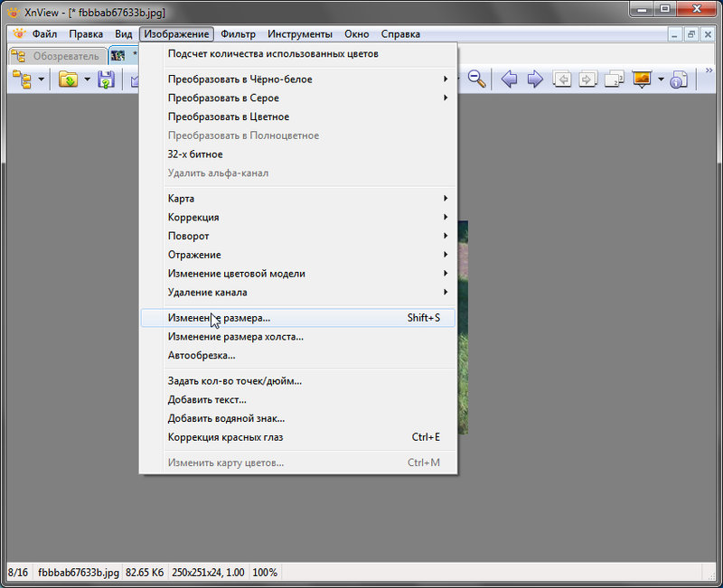This screenshot has width=723, height=588.
Task: Choose Задать кол-во точек/дюйм...
Action: pos(298,381)
